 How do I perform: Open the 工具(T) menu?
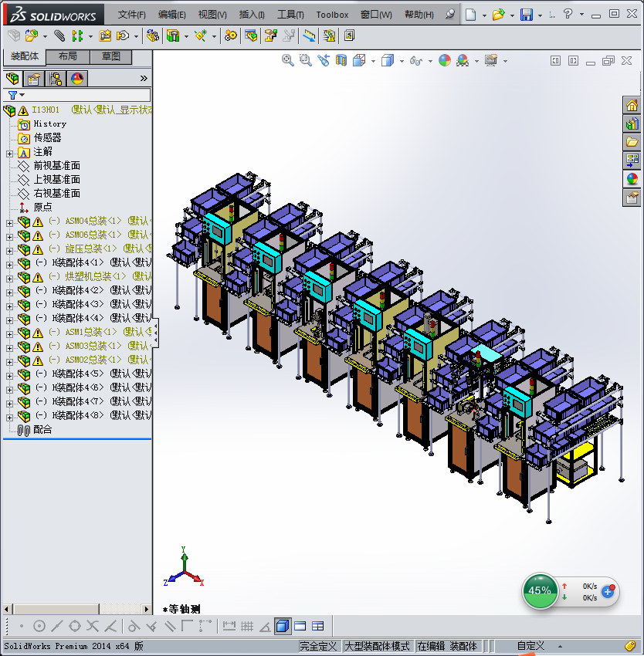pos(290,15)
